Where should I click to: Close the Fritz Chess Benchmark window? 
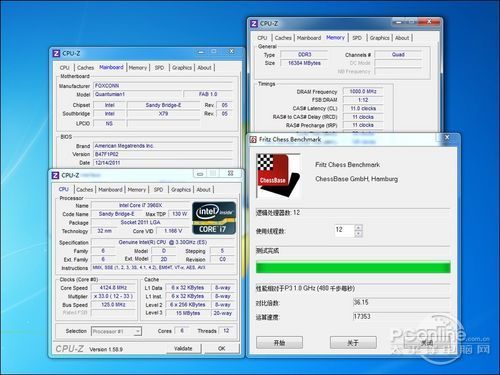point(447,137)
